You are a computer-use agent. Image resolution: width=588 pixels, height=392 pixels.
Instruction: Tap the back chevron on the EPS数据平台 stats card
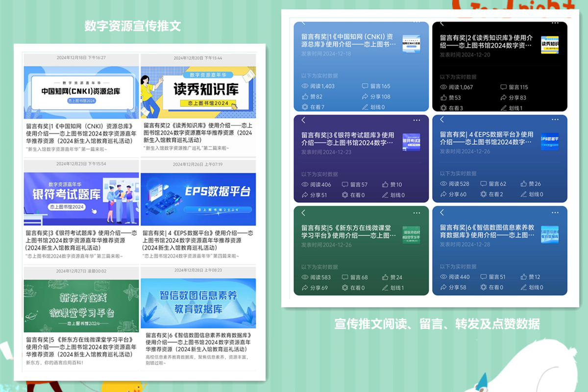pos(442,120)
